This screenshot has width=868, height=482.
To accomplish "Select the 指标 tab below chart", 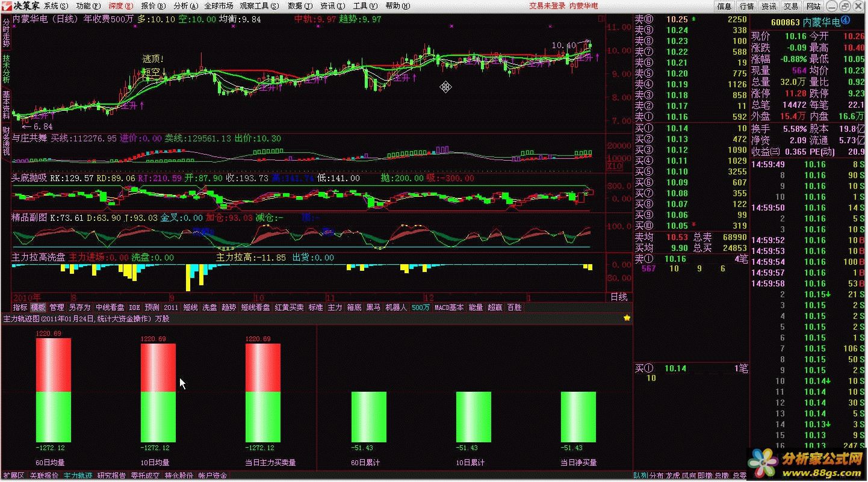I will point(20,307).
